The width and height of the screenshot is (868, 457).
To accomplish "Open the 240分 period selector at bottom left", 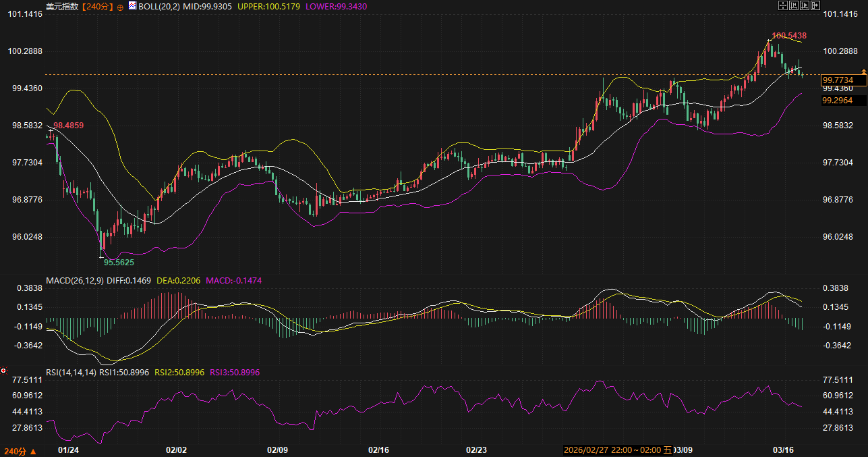I will tap(20, 450).
